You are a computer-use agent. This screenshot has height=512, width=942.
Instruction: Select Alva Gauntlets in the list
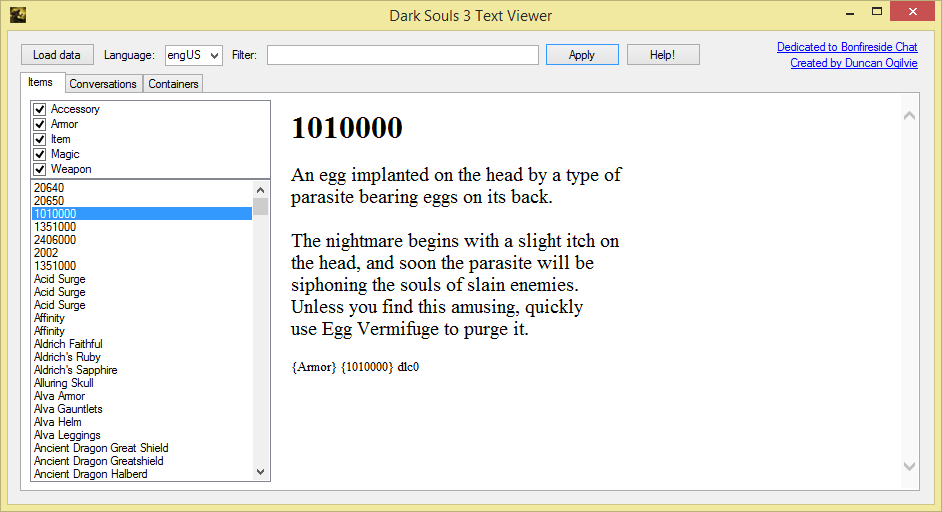[x=142, y=409]
